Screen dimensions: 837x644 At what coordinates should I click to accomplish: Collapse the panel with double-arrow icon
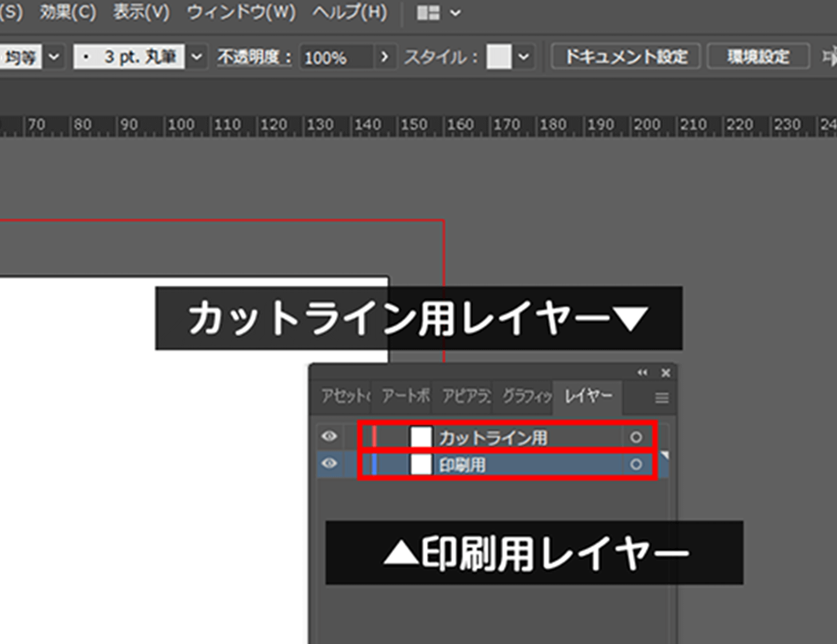(x=642, y=372)
